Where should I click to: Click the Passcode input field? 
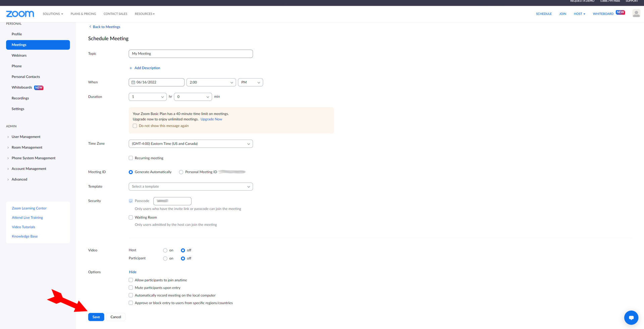[x=172, y=201]
